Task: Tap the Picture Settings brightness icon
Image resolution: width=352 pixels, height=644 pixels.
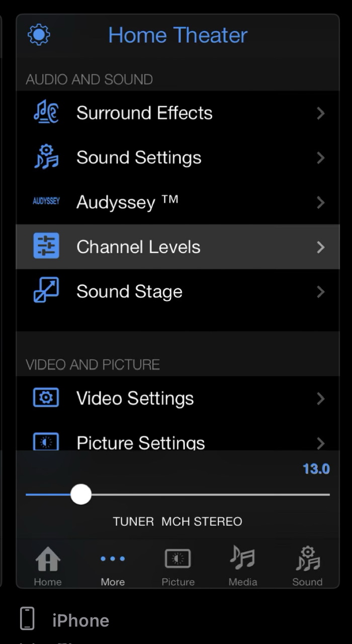Action: pyautogui.click(x=46, y=442)
